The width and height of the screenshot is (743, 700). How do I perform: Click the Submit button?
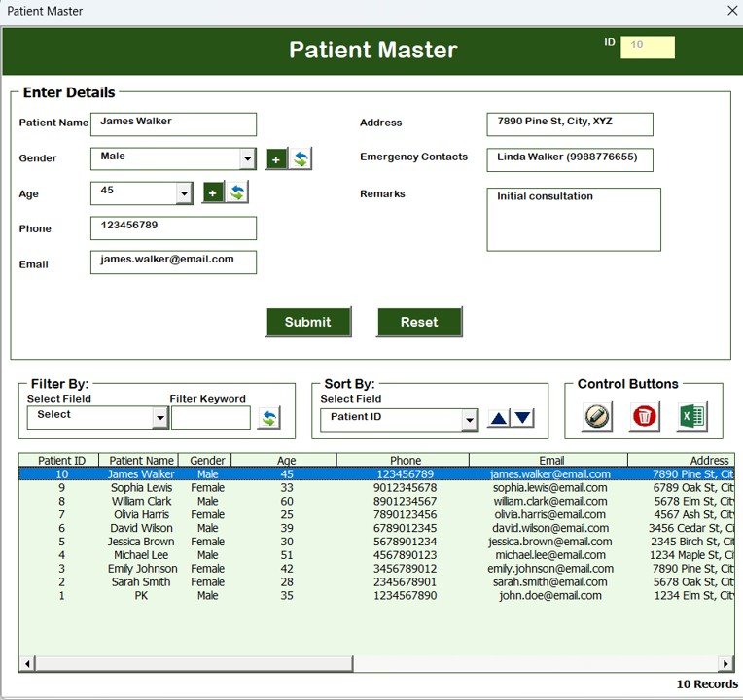click(308, 322)
